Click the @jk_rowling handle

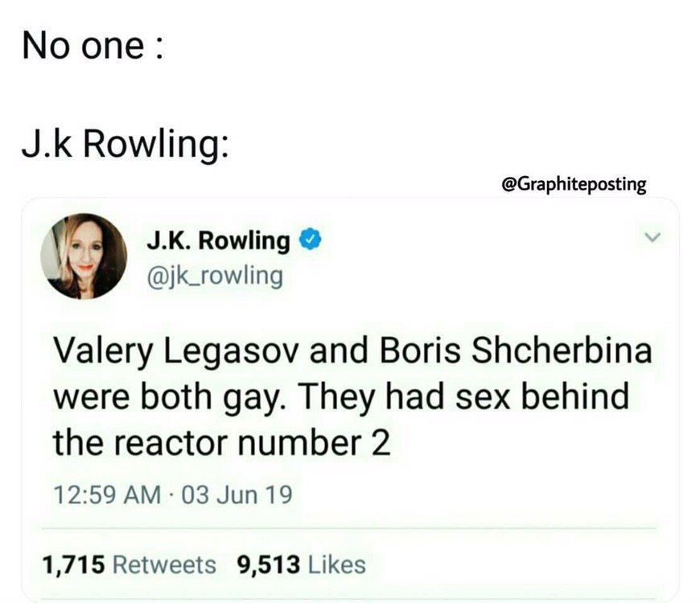tap(215, 277)
